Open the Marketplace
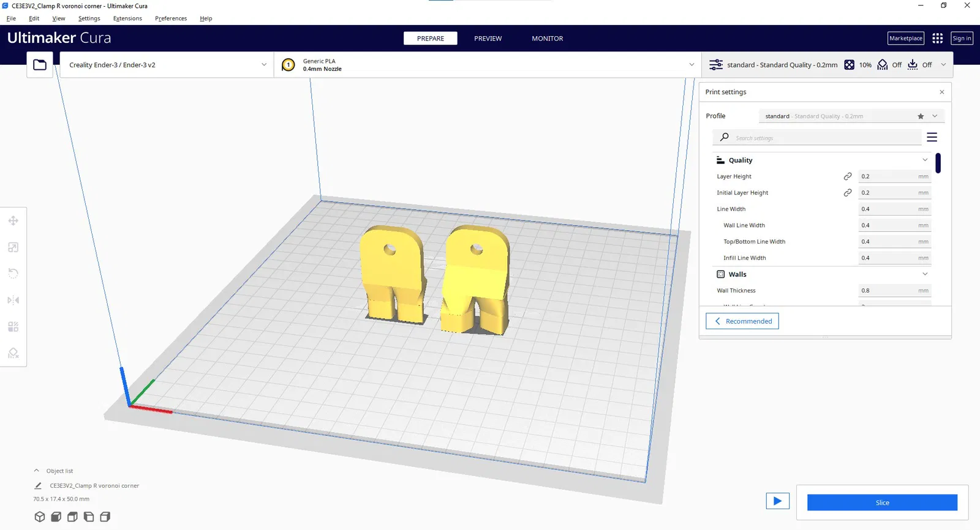This screenshot has width=980, height=530. tap(906, 39)
